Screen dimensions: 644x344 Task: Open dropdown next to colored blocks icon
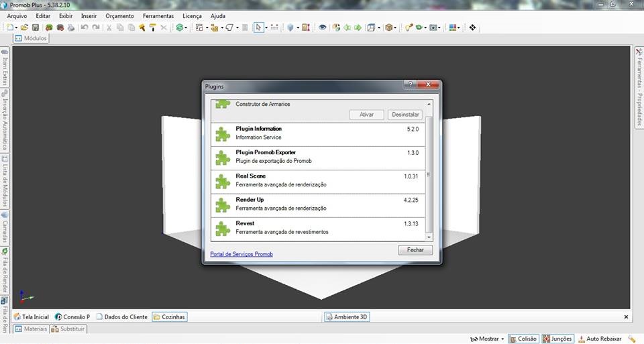point(459,28)
